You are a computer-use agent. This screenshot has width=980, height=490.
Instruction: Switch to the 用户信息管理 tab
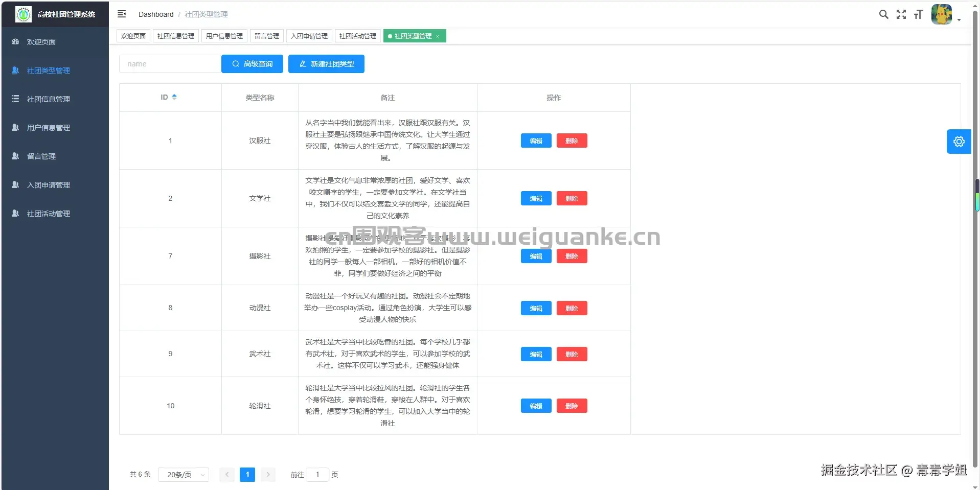point(224,36)
